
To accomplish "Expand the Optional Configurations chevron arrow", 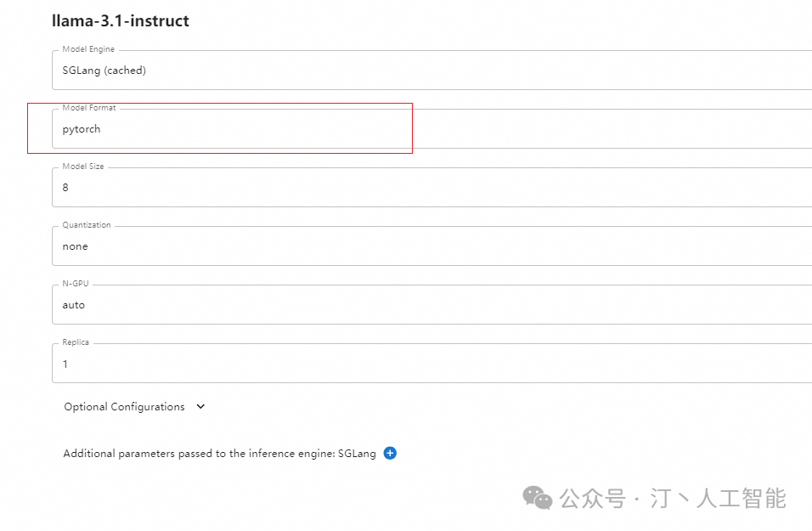I will (200, 407).
